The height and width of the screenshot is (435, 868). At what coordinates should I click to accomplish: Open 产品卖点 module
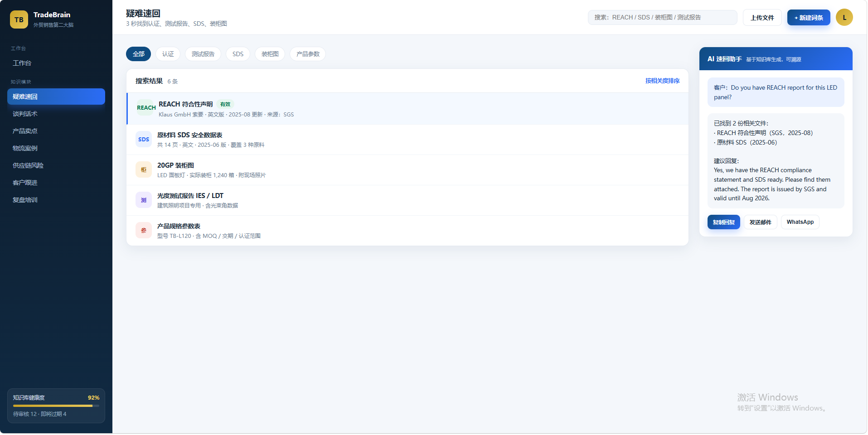(56, 131)
